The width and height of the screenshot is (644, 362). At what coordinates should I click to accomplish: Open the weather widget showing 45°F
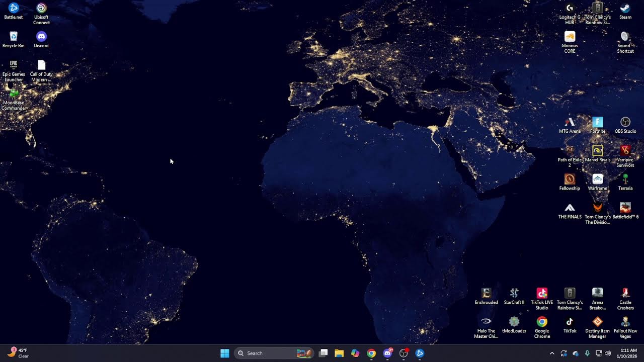(18, 353)
